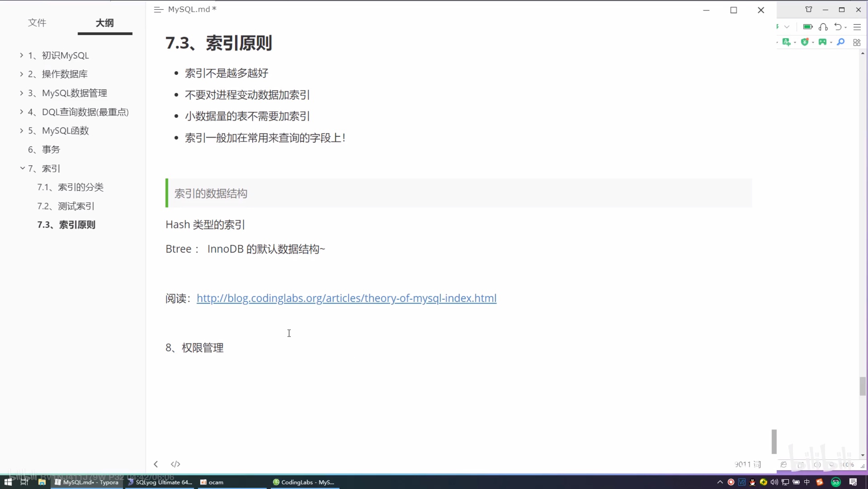The height and width of the screenshot is (489, 868).
Task: Open the green gamepad games icon
Action: (x=823, y=42)
